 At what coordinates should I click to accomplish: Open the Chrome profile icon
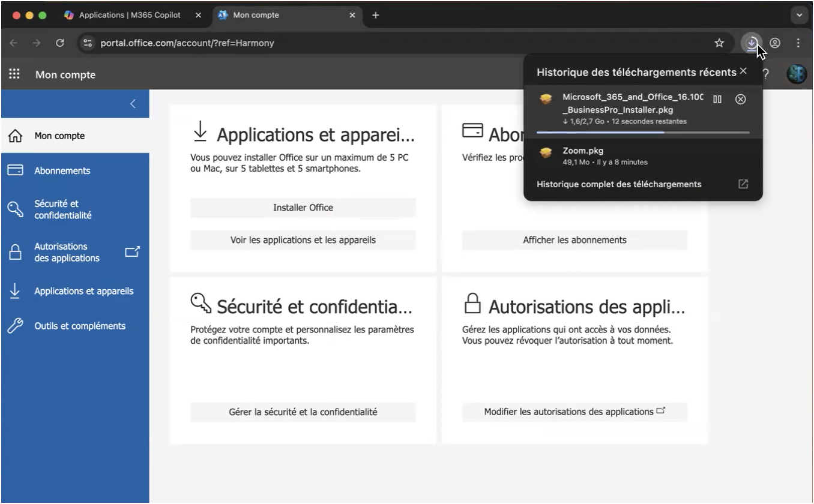pos(775,43)
